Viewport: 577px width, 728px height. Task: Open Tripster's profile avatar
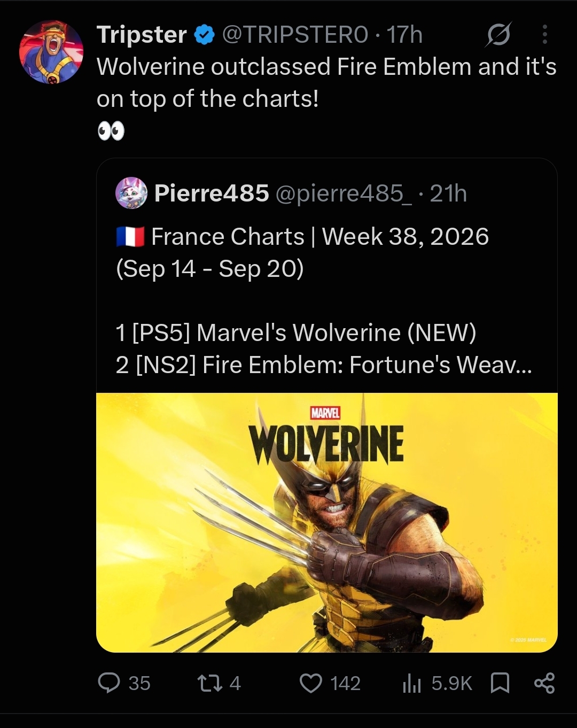tap(51, 52)
